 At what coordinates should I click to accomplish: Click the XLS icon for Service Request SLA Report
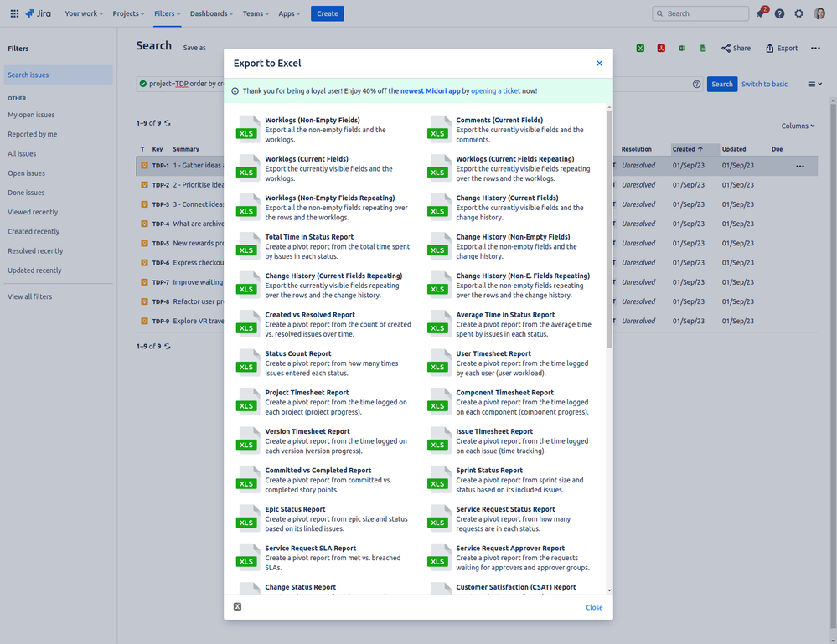[246, 557]
